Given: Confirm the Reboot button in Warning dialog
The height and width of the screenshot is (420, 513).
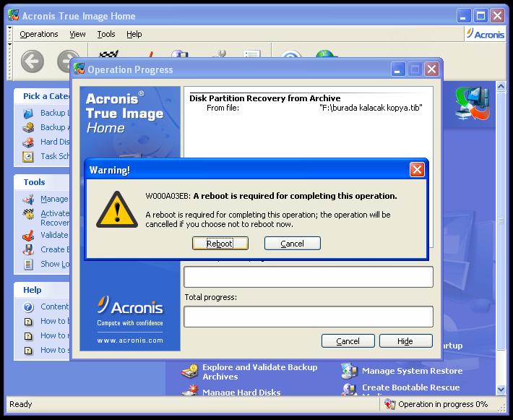Looking at the screenshot, I should tap(220, 243).
